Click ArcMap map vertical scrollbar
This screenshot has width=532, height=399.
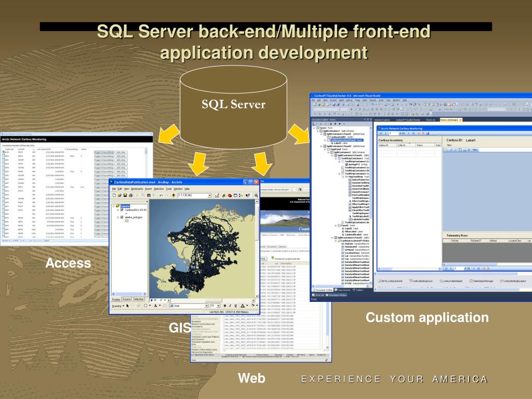coord(257,249)
